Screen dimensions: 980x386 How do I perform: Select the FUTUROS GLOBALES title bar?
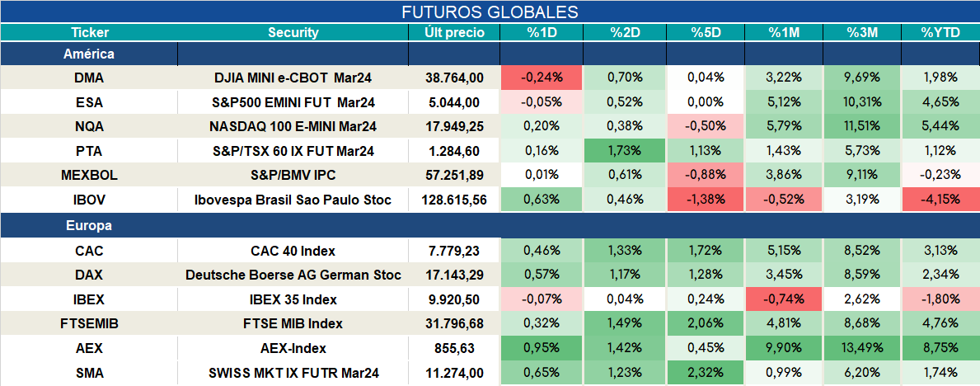pos(490,12)
